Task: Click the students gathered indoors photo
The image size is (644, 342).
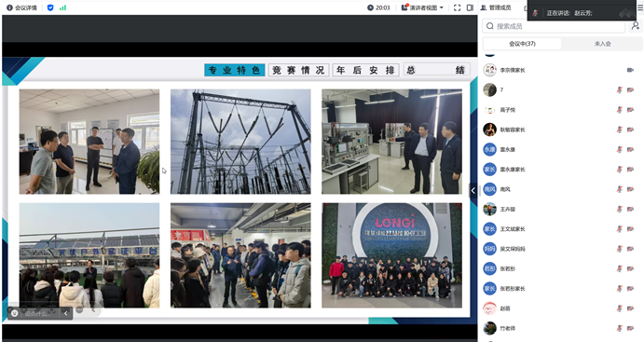Action: [x=240, y=255]
